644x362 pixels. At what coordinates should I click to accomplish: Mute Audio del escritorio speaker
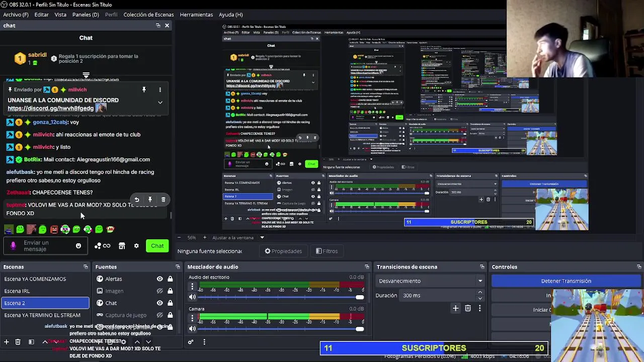[192, 297]
